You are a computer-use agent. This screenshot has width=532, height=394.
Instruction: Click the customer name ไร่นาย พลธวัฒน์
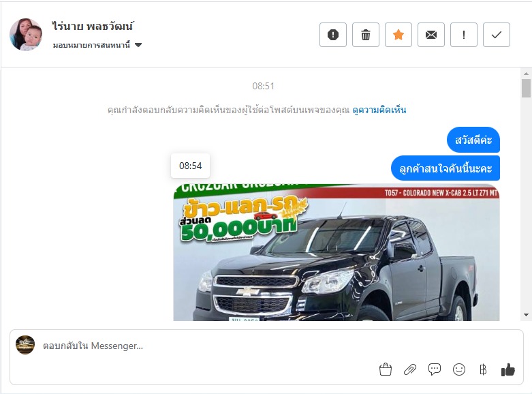point(93,26)
